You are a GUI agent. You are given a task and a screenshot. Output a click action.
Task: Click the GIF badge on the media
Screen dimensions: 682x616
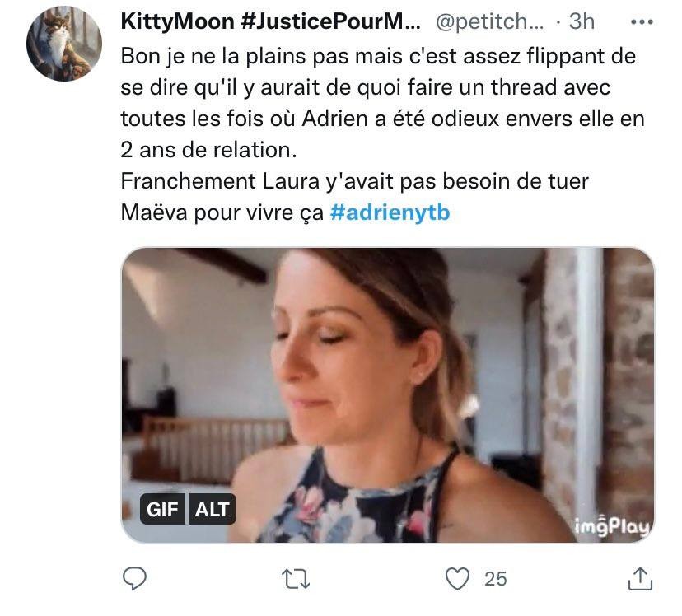click(163, 510)
